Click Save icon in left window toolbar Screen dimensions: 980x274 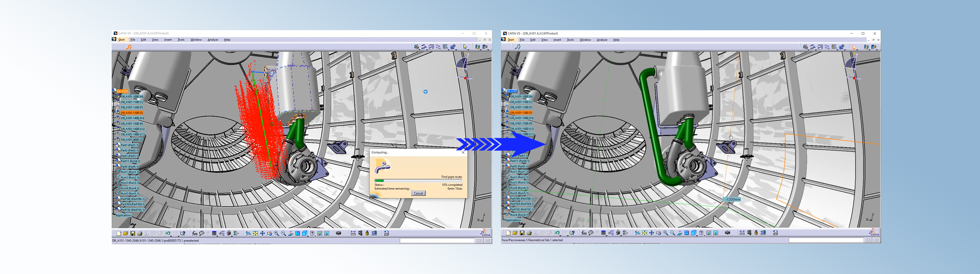pos(132,233)
